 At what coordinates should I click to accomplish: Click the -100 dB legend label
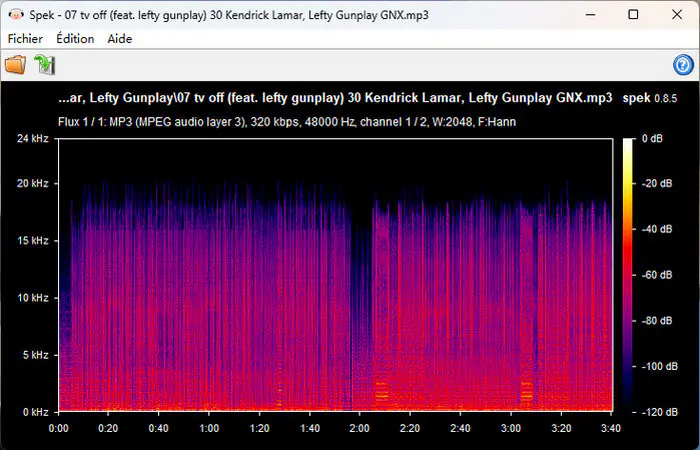tap(659, 366)
